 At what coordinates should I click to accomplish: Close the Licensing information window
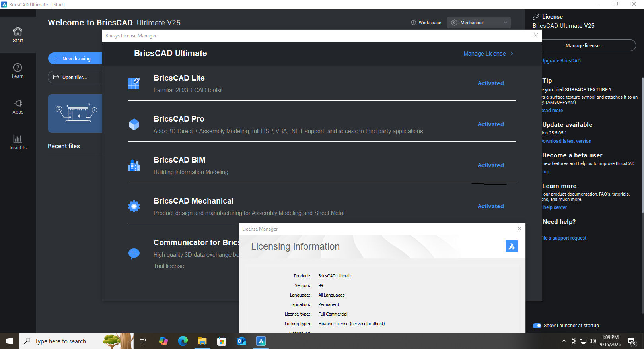(519, 229)
